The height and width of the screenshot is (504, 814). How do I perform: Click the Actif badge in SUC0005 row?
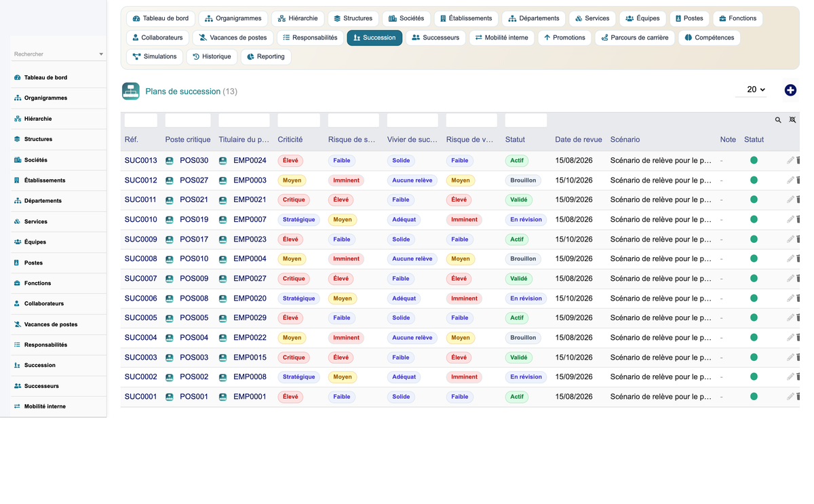517,318
